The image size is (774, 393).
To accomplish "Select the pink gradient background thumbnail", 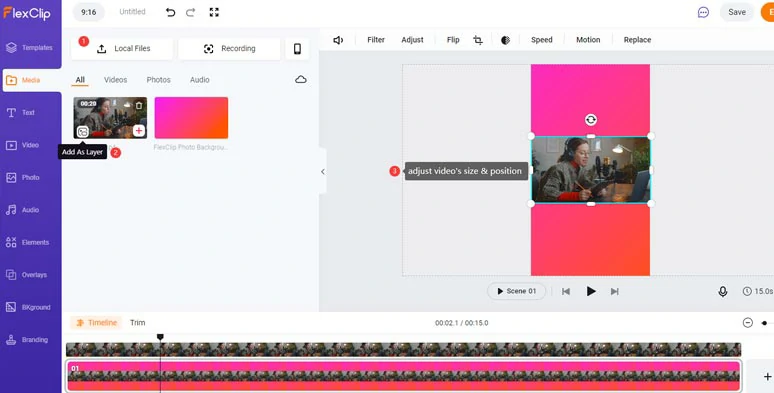I will click(x=191, y=118).
